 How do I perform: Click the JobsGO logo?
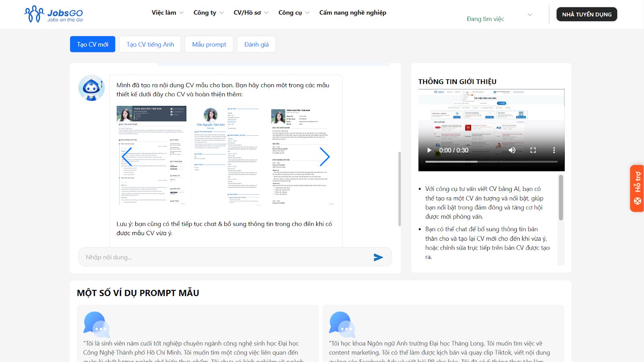click(54, 14)
